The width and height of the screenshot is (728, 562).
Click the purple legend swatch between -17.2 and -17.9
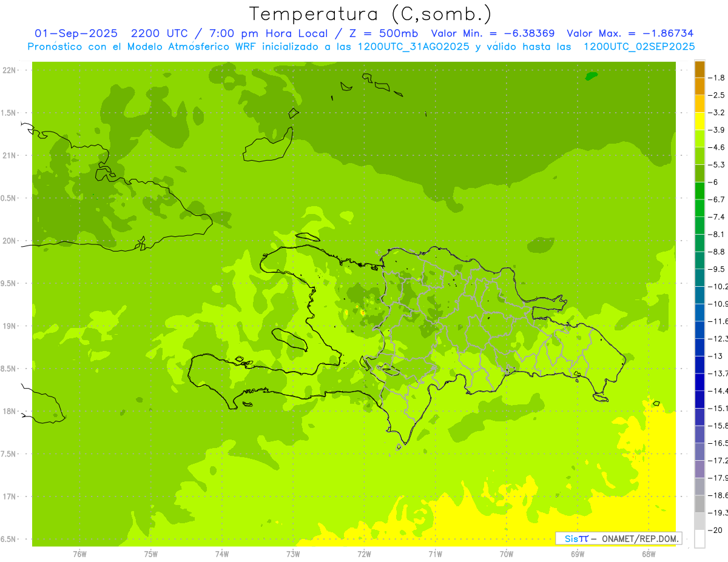[699, 469]
